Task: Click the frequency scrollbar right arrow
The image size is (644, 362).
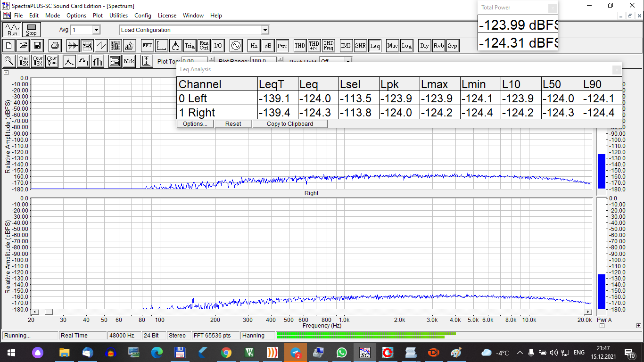Action: [588, 312]
